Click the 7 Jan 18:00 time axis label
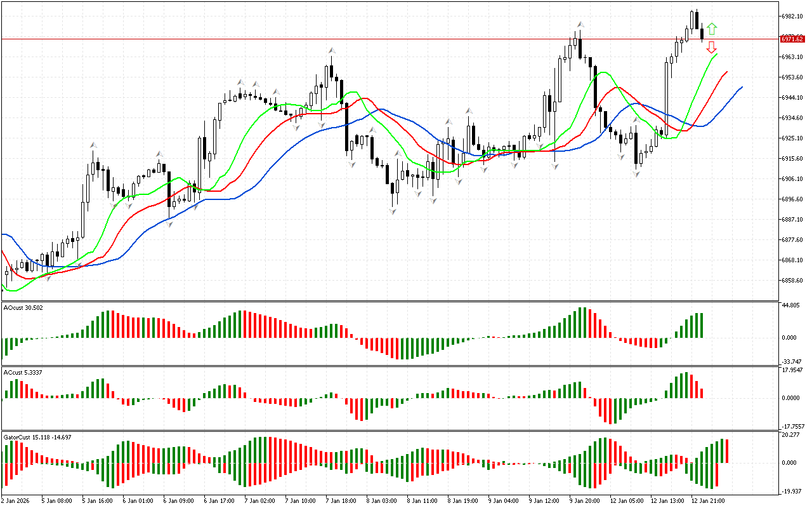The image size is (812, 508). tap(341, 500)
